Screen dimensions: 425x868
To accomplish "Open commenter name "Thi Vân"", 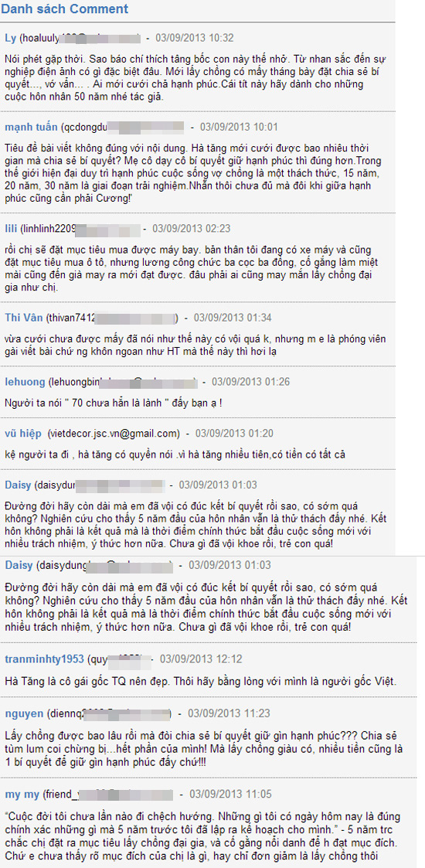I will click(24, 318).
